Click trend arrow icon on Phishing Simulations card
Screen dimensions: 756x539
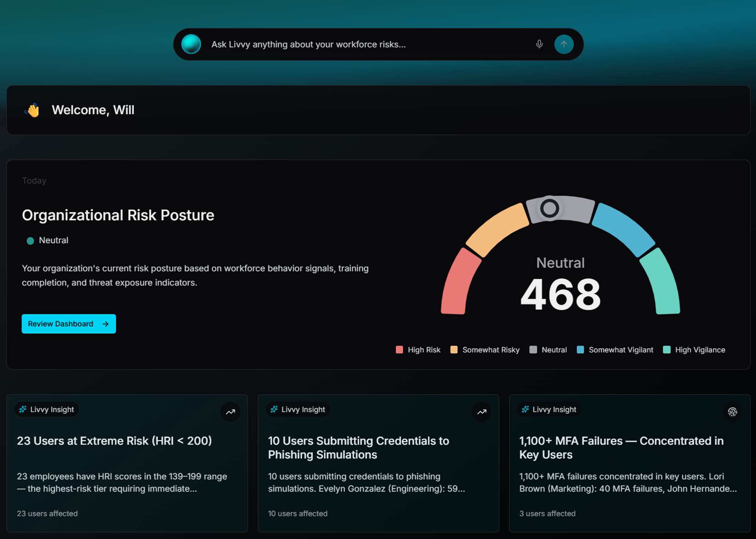click(481, 412)
